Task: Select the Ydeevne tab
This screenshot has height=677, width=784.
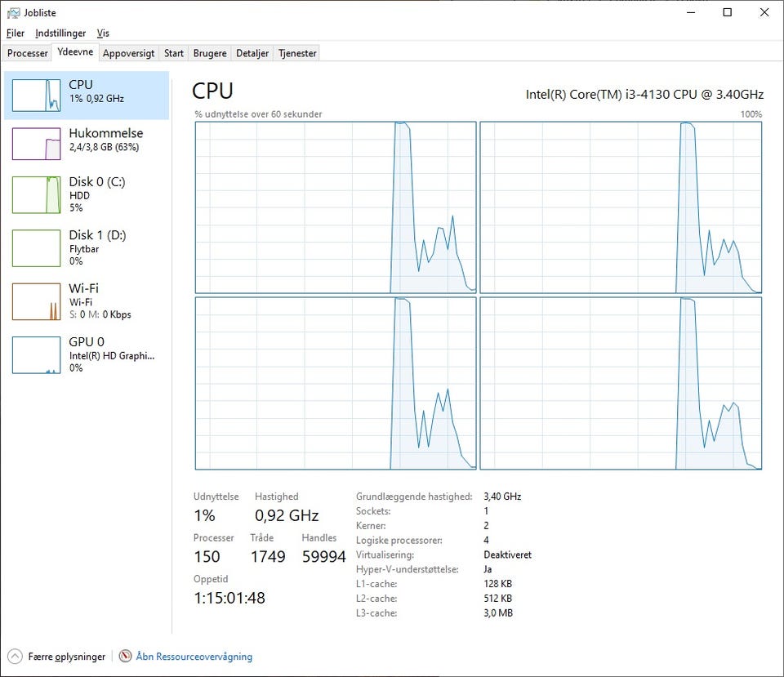Action: pyautogui.click(x=75, y=52)
